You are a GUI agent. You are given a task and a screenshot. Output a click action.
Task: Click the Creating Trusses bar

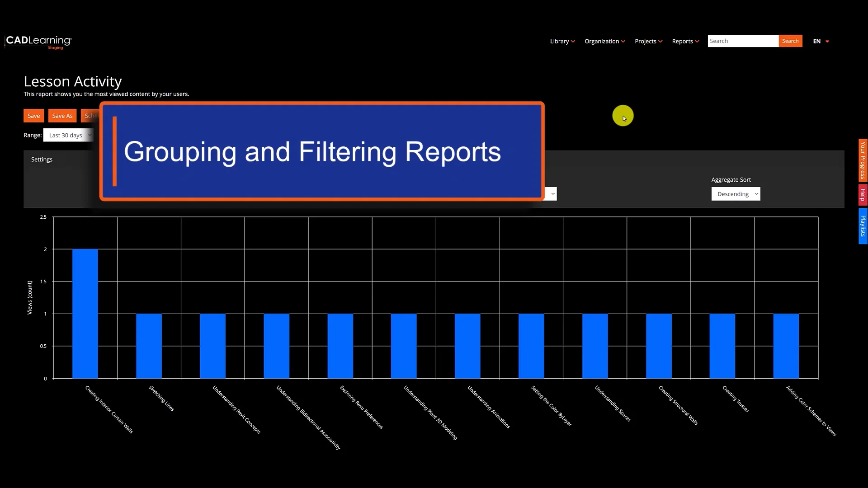tap(722, 346)
